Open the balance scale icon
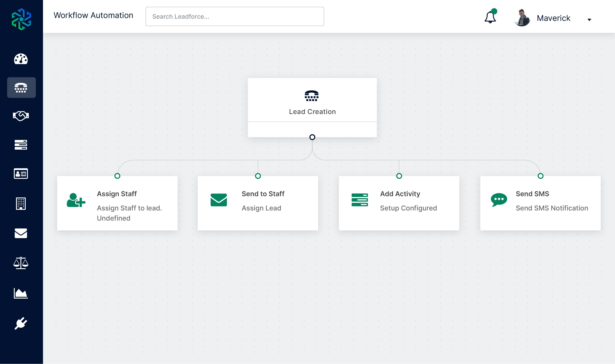This screenshot has height=364, width=615. [21, 263]
